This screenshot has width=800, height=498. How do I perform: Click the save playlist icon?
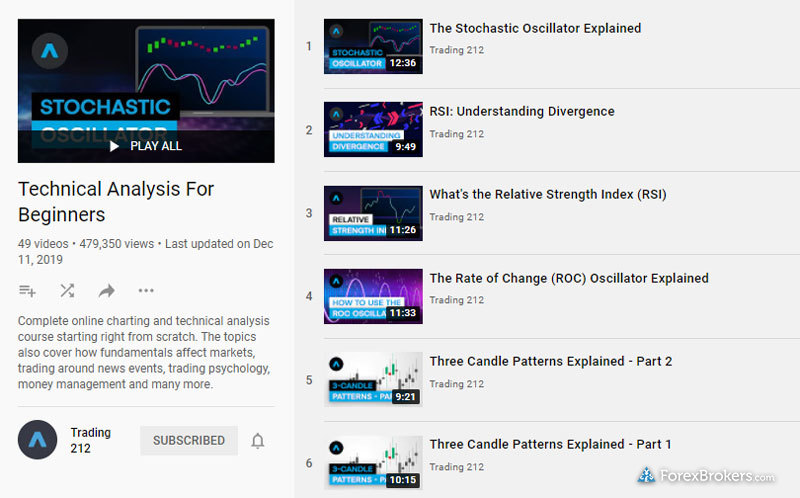[27, 291]
